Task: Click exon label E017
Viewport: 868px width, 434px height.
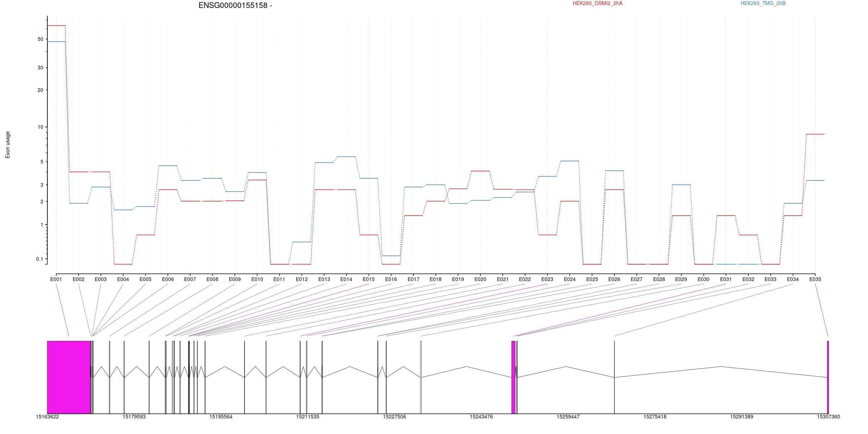Action: coord(413,279)
